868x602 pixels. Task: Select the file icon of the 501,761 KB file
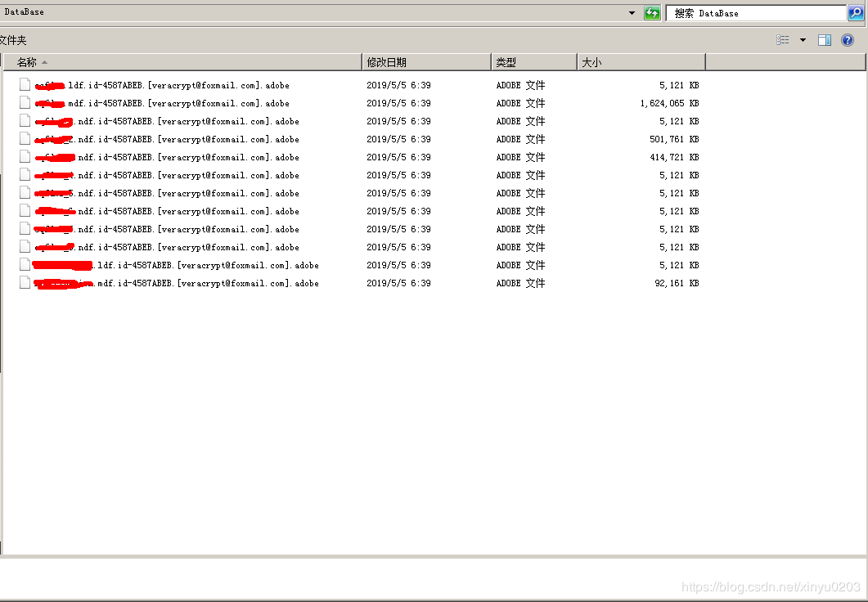pos(25,138)
